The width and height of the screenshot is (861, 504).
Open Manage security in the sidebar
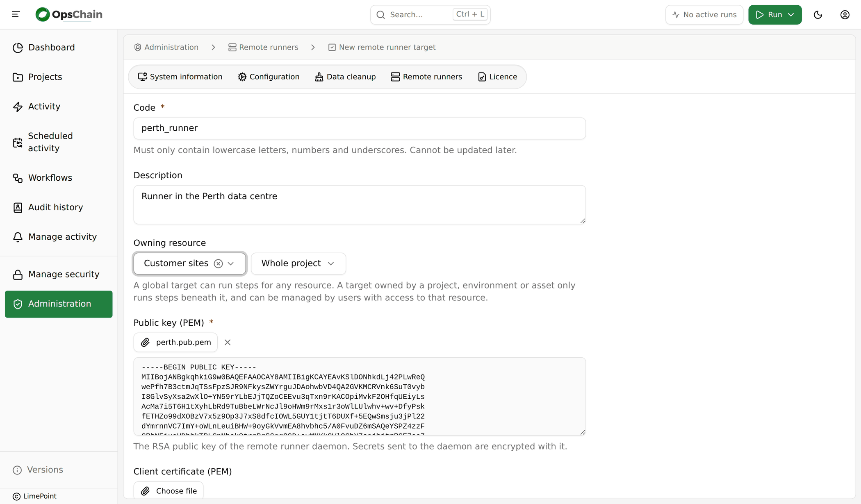point(59,275)
